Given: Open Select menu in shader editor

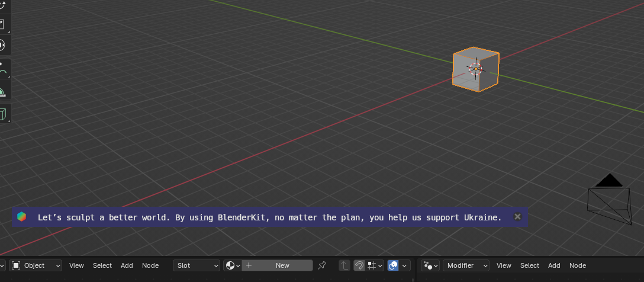Looking at the screenshot, I should (x=102, y=265).
